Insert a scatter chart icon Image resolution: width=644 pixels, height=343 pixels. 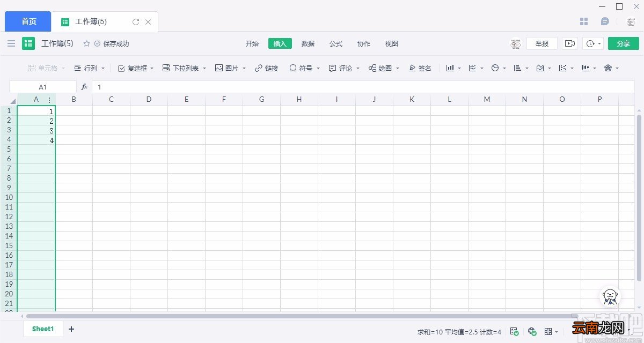tap(563, 68)
